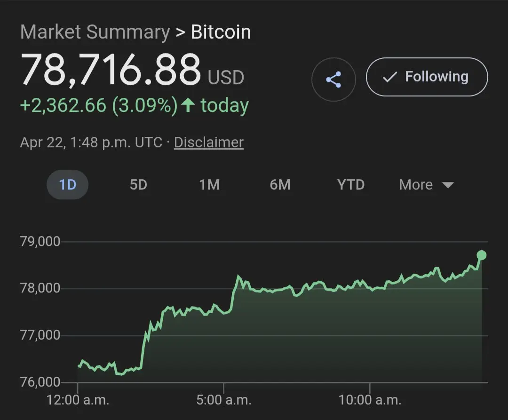This screenshot has height=420, width=508.
Task: Open the Market Summary breadcrumb link
Action: [95, 32]
